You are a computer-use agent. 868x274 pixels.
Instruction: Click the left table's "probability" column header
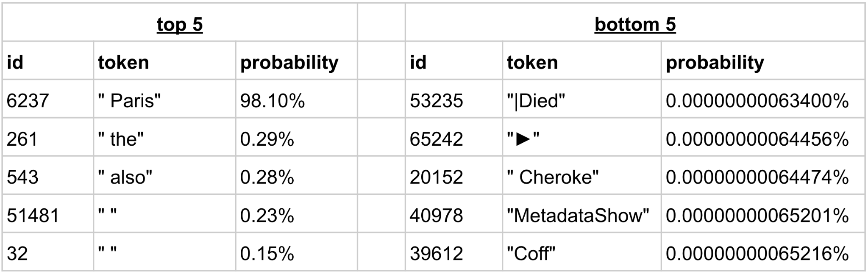point(289,62)
